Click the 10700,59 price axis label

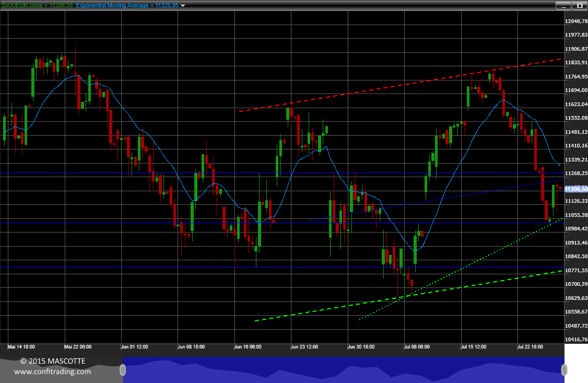(576, 284)
